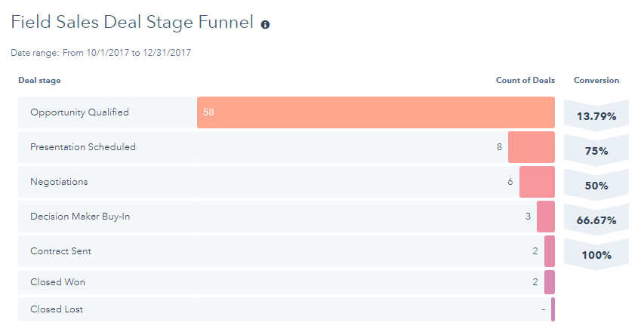This screenshot has width=644, height=332.
Task: Click the Negotiations funnel bar
Action: (537, 182)
